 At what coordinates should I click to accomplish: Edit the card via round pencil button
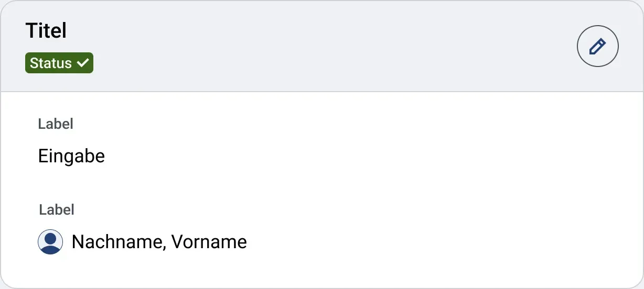(x=598, y=46)
